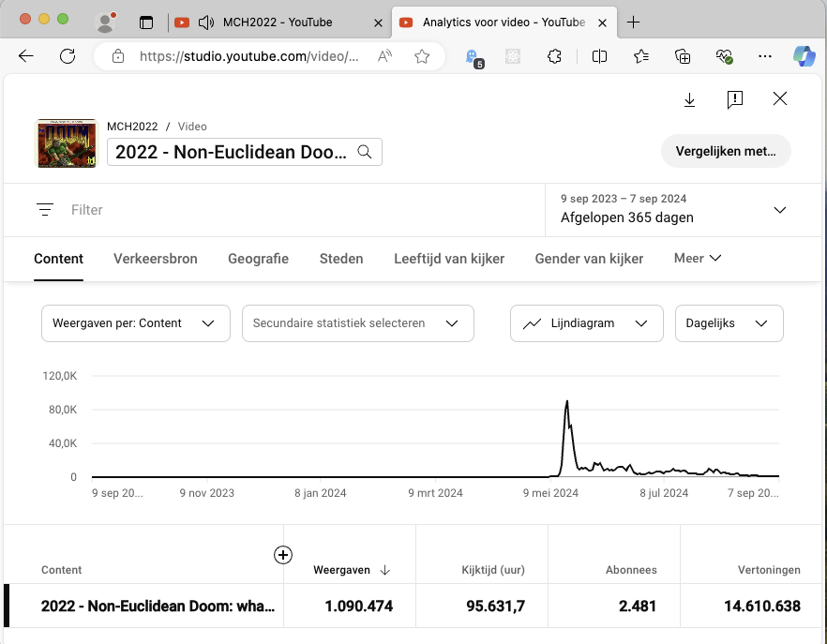
Task: Click the view peak in May 2024
Action: click(x=567, y=402)
